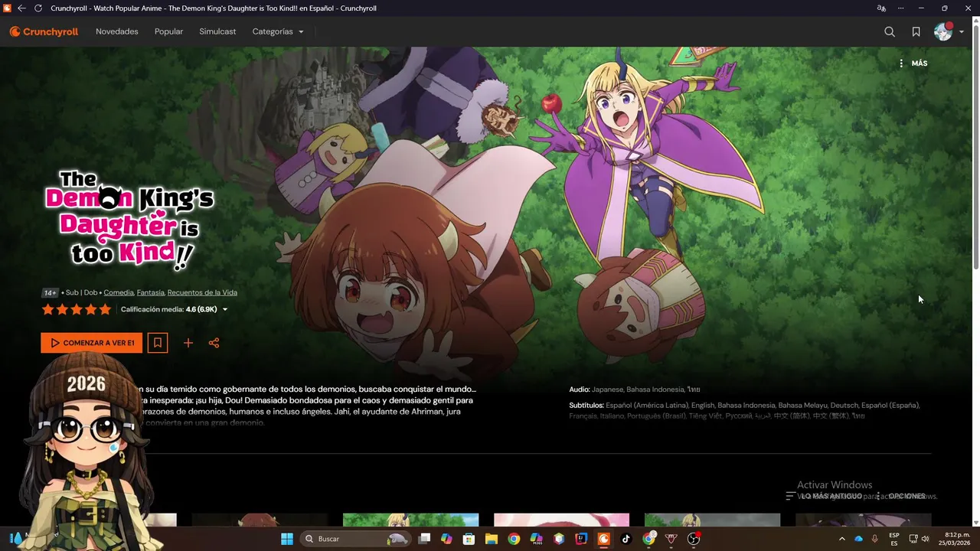Screen dimensions: 980x551
Task: Add series to watchlist with bookmark button
Action: pyautogui.click(x=158, y=343)
